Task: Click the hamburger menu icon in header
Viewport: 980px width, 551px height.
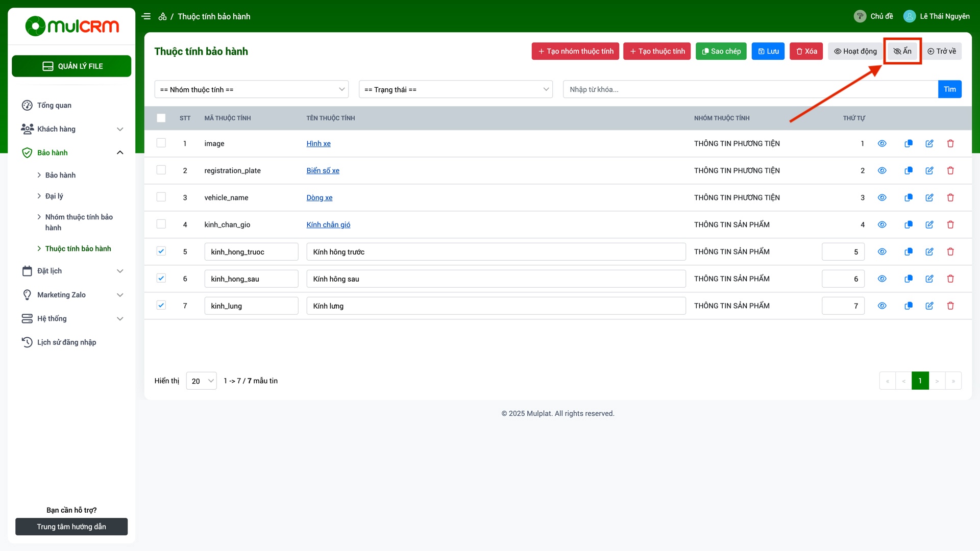Action: (146, 16)
